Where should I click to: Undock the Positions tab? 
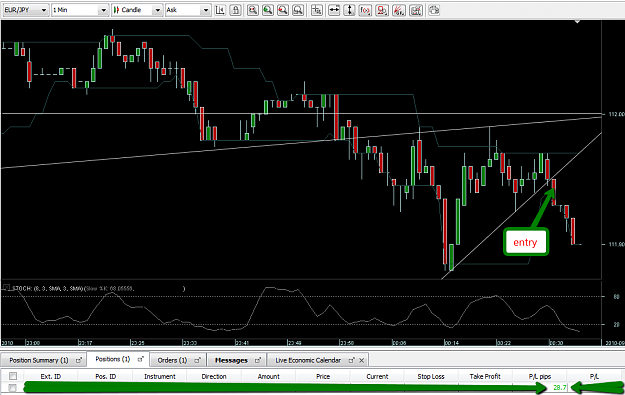tap(140, 359)
